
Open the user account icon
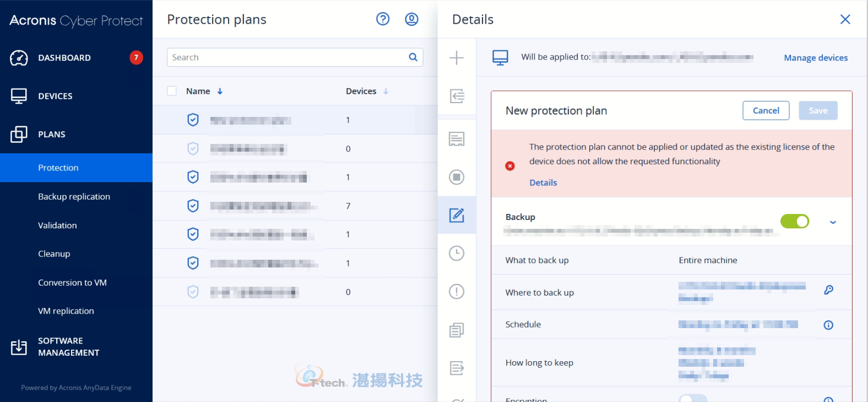[x=411, y=19]
